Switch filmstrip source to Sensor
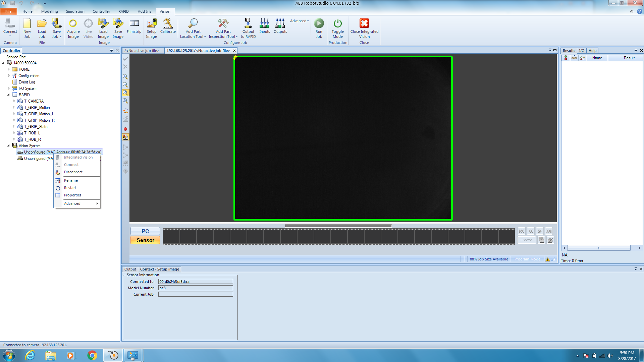 pos(145,240)
